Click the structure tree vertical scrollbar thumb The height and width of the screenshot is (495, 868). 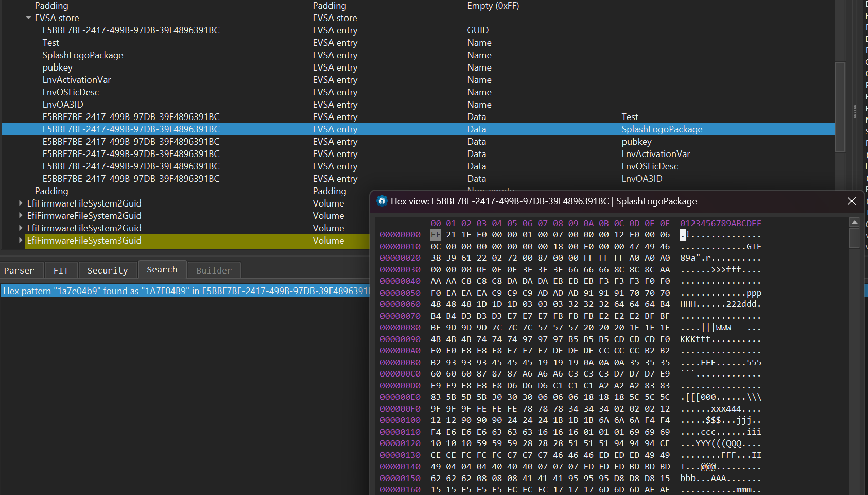pos(840,107)
